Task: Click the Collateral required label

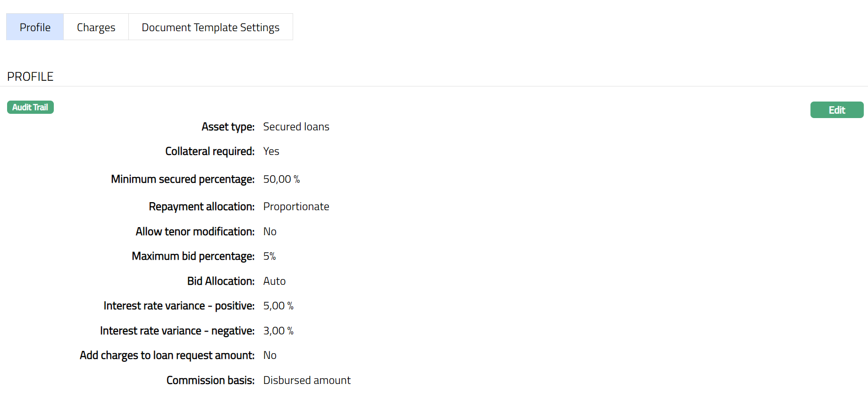Action: (210, 151)
